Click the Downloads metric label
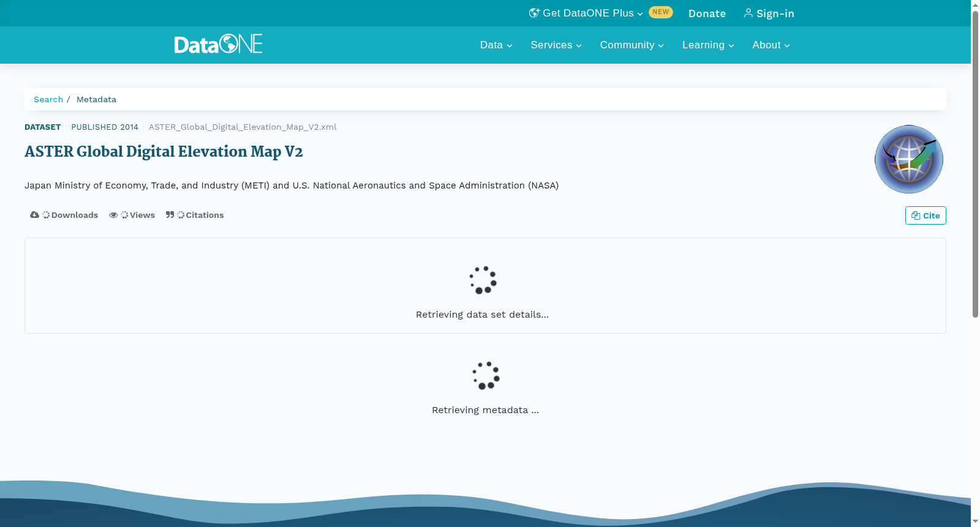Image resolution: width=980 pixels, height=527 pixels. click(75, 215)
